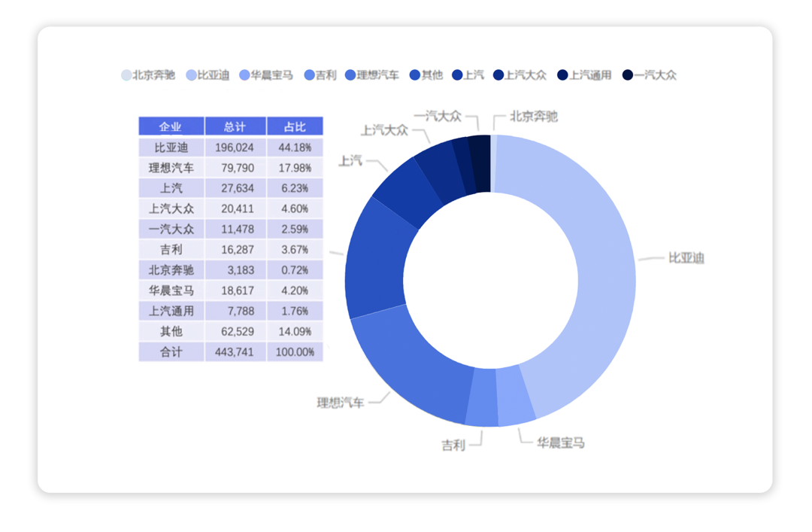Select the 华晨宝马 donut chart slice

click(515, 396)
